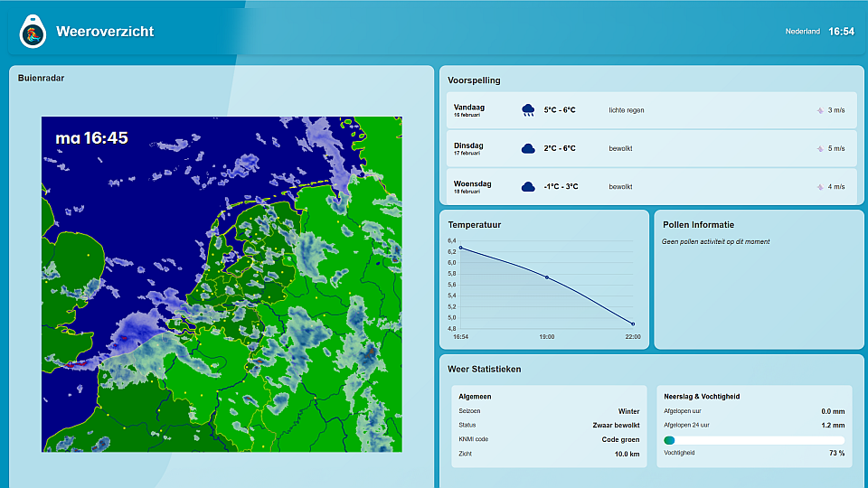Image resolution: width=868 pixels, height=488 pixels.
Task: Select the Vandaag forecast row
Action: coord(650,110)
